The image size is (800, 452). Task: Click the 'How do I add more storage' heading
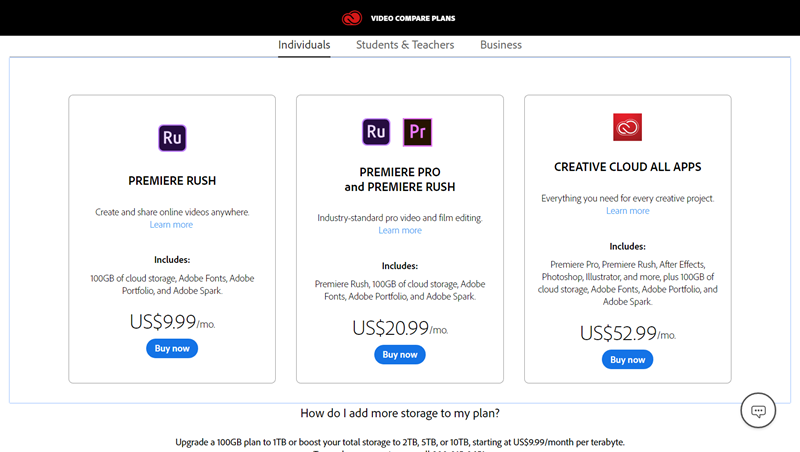coord(400,413)
